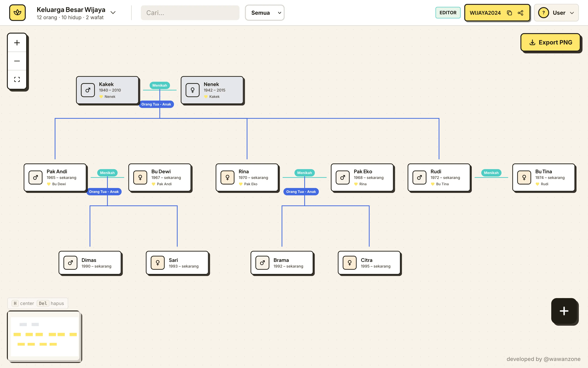
Task: Copy the WIJAYA2024 code with the copy icon
Action: coord(509,13)
